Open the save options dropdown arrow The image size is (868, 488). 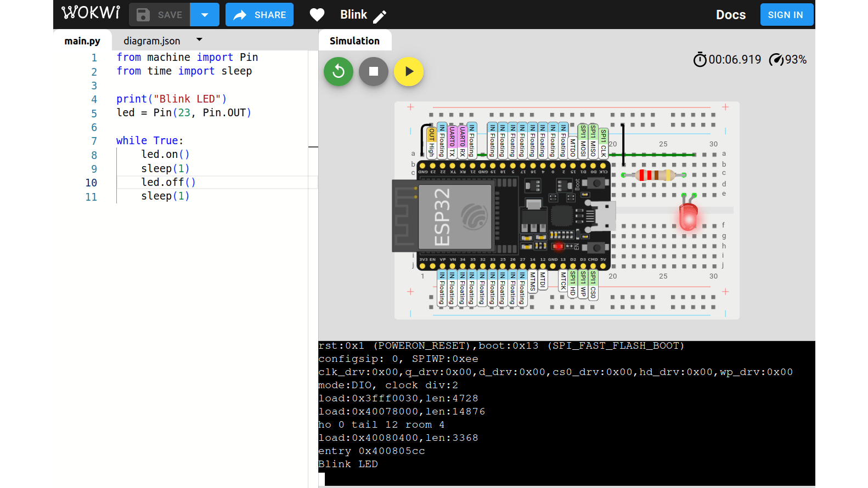click(205, 15)
